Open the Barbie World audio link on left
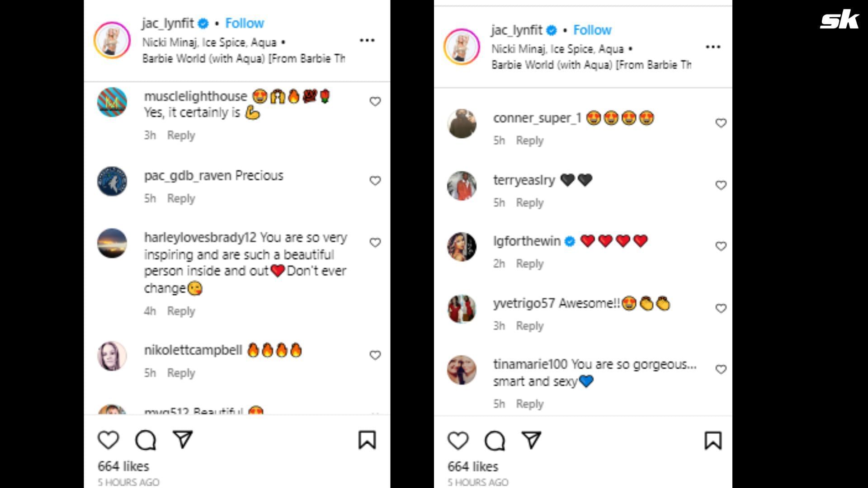Image resolution: width=868 pixels, height=488 pixels. [243, 58]
